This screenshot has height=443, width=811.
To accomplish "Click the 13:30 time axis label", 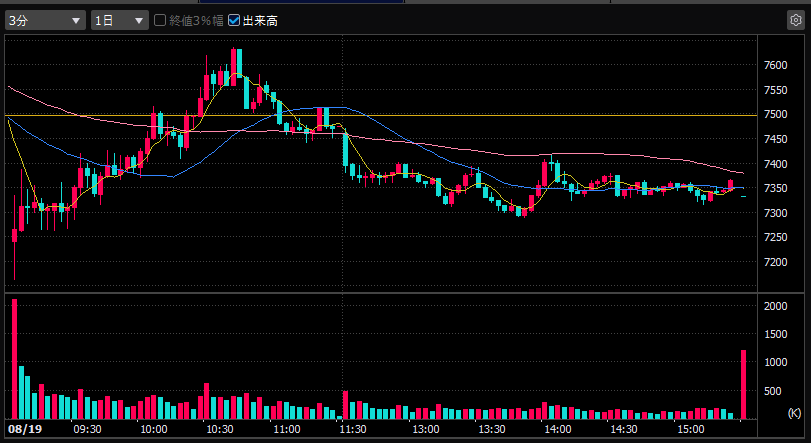I will click(492, 429).
